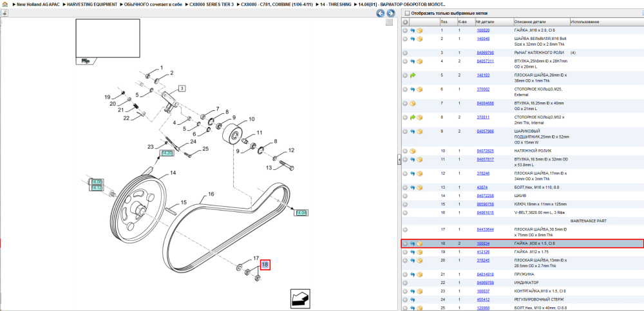Toggle the plus marker for ИНДИКАТОР row
The height and width of the screenshot is (311, 644).
click(x=405, y=283)
